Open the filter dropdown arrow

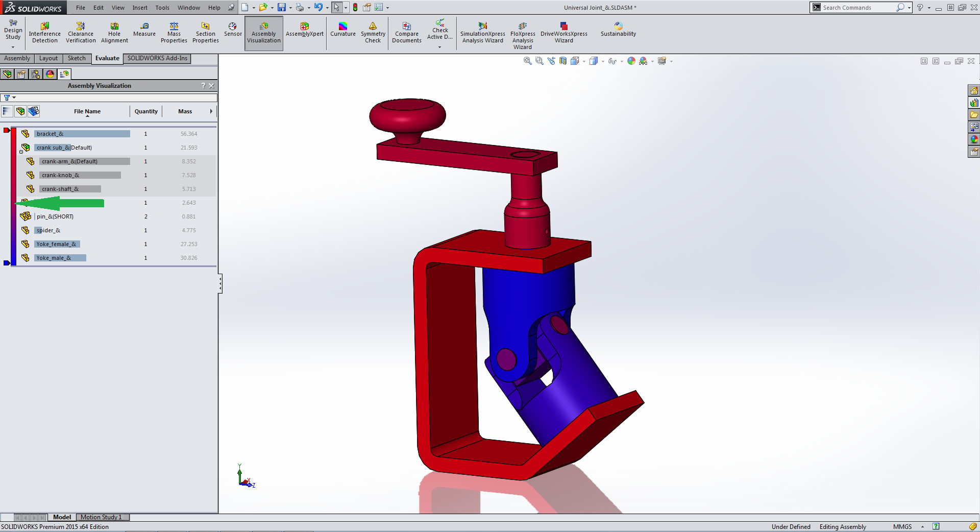(x=14, y=98)
